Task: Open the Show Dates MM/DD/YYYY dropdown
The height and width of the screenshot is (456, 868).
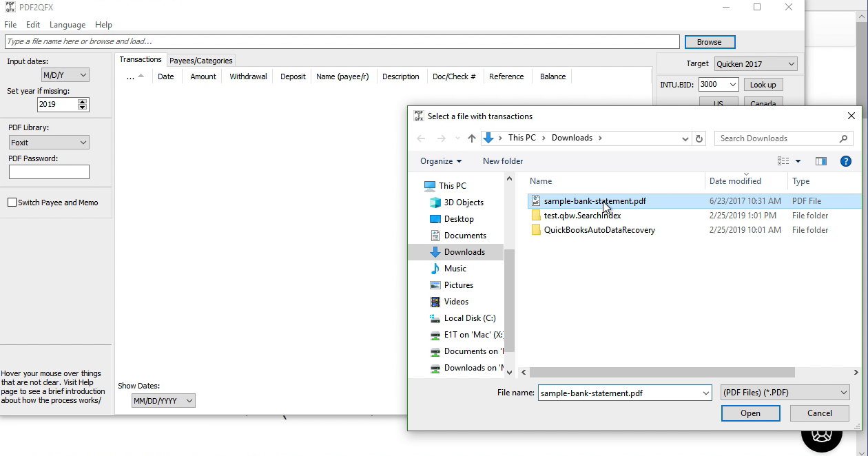Action: click(x=163, y=401)
